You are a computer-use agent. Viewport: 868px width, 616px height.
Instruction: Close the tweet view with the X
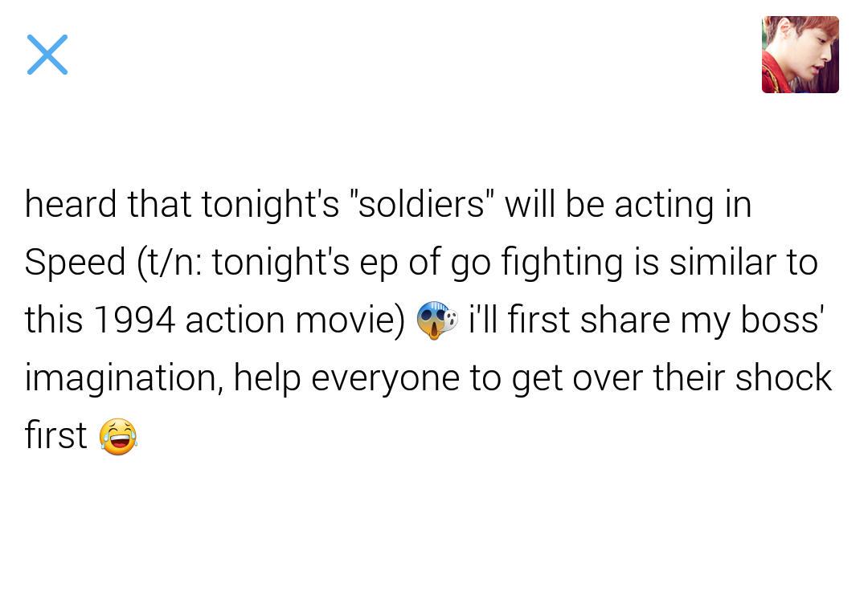(47, 55)
